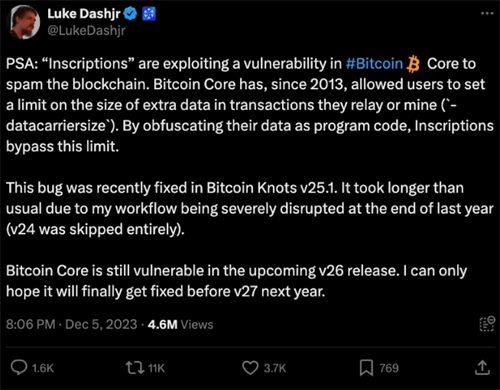The height and width of the screenshot is (390, 500).
Task: Click the reader icon beside the views row
Action: coord(487,324)
